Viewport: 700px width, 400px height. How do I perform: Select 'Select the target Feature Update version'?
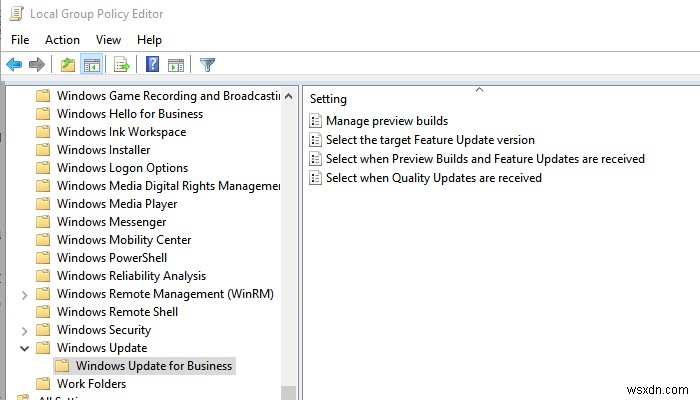430,140
